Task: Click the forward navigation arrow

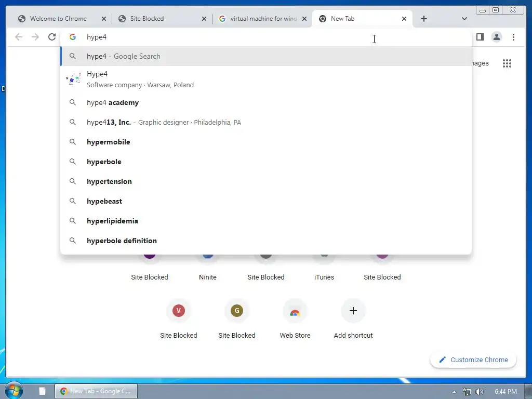Action: pos(35,37)
